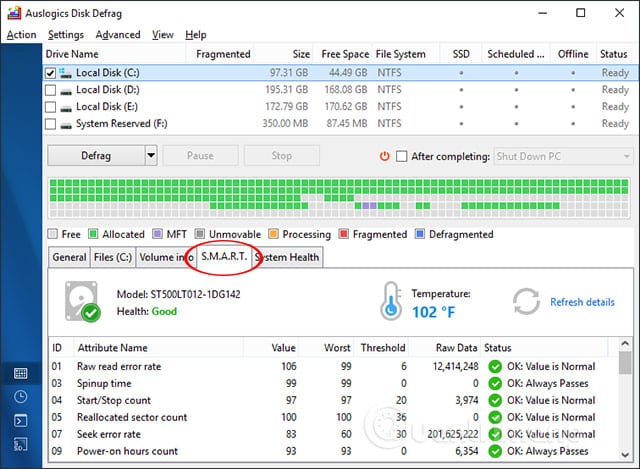Click the Free legend color swatch
640x469 pixels.
pos(52,234)
